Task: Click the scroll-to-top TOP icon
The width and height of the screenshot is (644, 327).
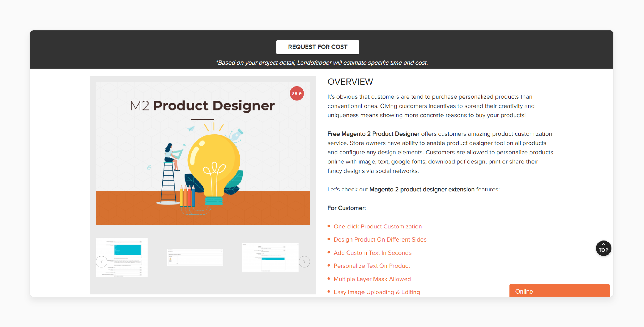Action: click(x=603, y=248)
